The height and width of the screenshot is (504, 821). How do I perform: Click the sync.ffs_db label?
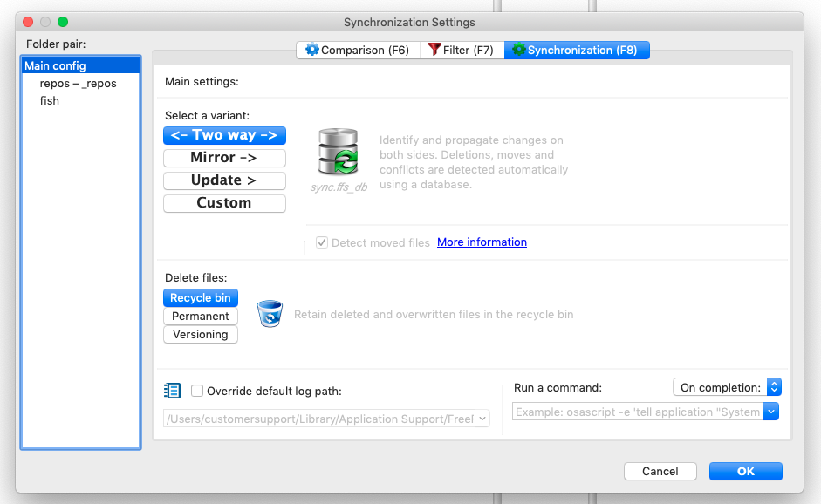coord(339,187)
